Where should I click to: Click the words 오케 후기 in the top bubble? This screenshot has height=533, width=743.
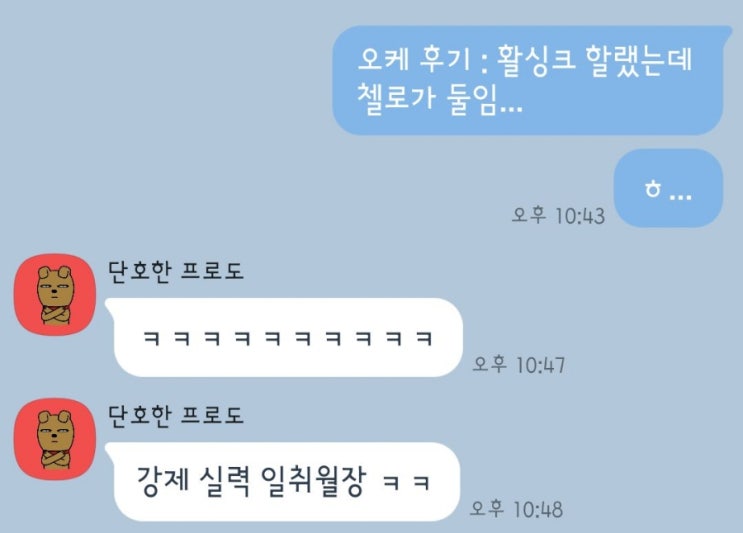pos(414,61)
